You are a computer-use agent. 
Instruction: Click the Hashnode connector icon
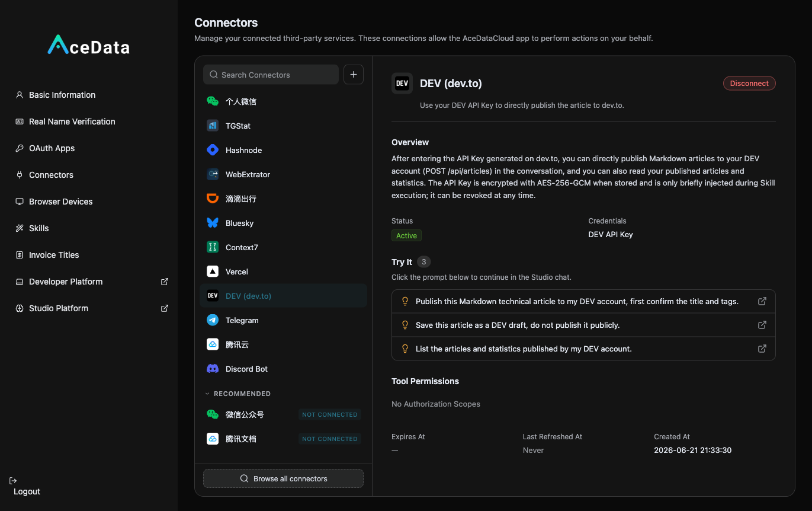click(213, 150)
